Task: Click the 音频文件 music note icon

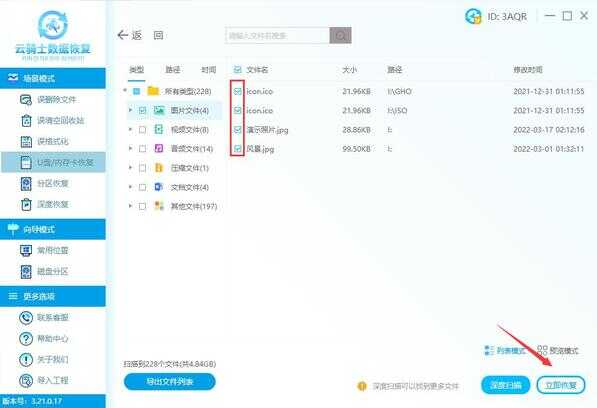Action: [x=159, y=148]
